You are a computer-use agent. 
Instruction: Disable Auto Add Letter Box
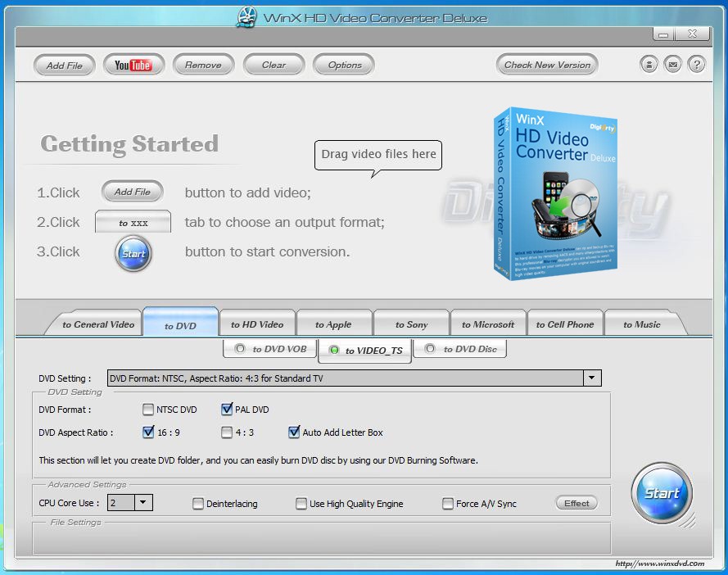tap(294, 432)
